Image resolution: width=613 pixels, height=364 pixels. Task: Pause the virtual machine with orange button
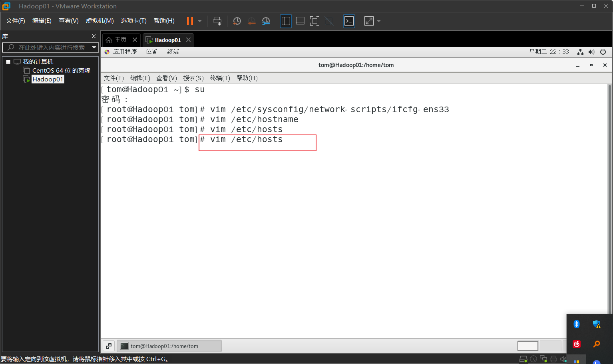click(190, 21)
